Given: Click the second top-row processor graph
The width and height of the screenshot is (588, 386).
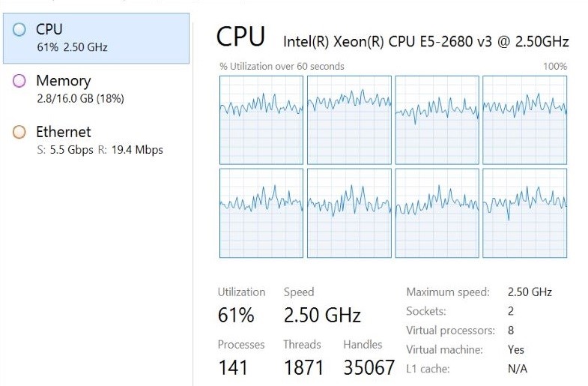Looking at the screenshot, I should (349, 120).
